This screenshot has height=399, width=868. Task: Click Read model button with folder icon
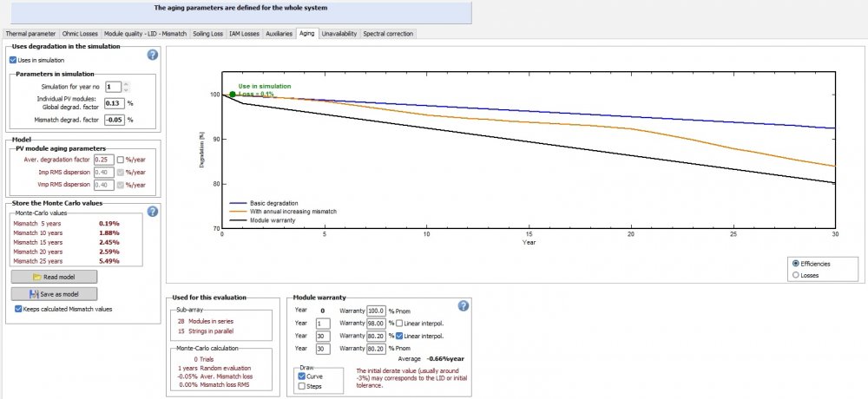click(x=54, y=276)
